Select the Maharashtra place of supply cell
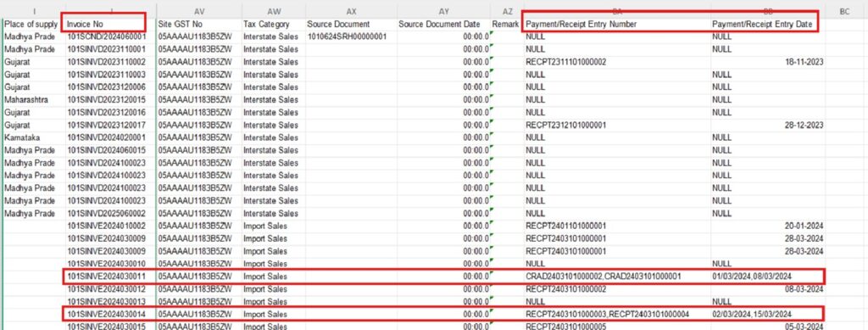 pos(34,100)
